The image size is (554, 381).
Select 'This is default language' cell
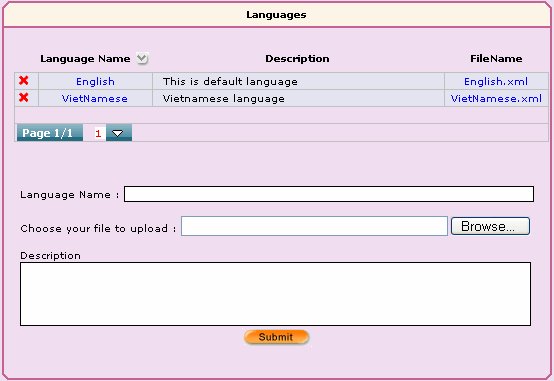point(299,81)
